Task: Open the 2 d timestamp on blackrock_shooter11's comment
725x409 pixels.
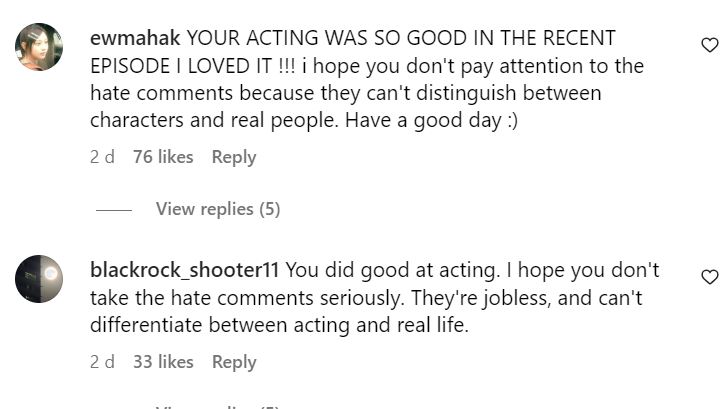Action: pos(102,362)
